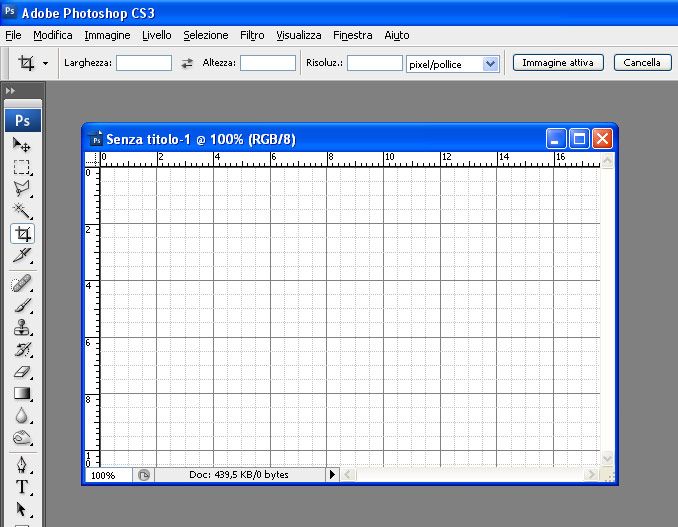This screenshot has width=678, height=527.
Task: Open the status bar info arrow menu
Action: 332,475
